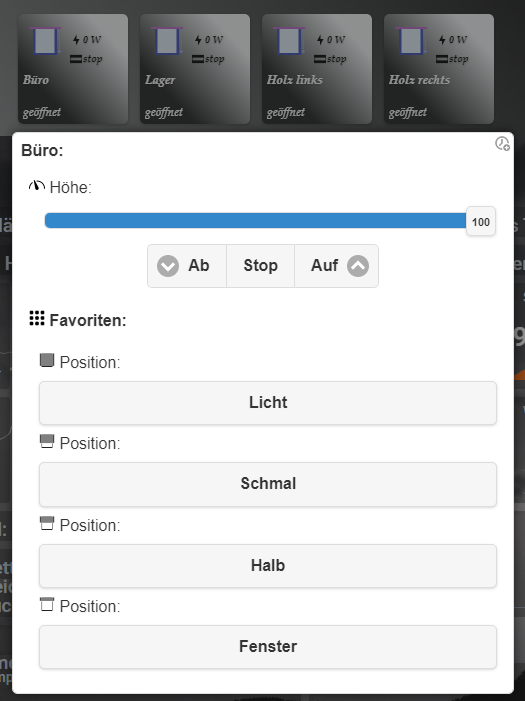525x701 pixels.
Task: Click the Holz links shutter window icon
Action: point(289,41)
